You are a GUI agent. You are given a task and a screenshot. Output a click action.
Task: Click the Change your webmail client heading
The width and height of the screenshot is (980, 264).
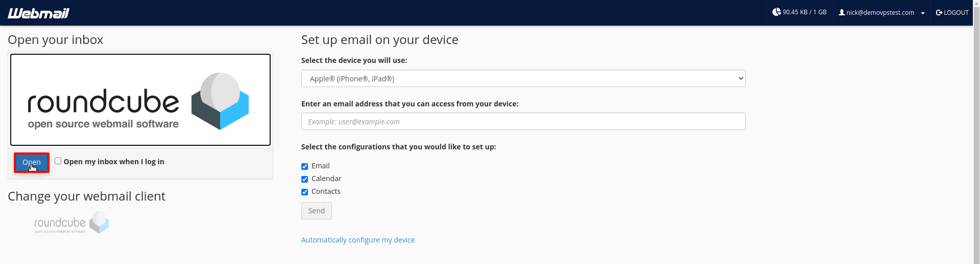pyautogui.click(x=86, y=196)
